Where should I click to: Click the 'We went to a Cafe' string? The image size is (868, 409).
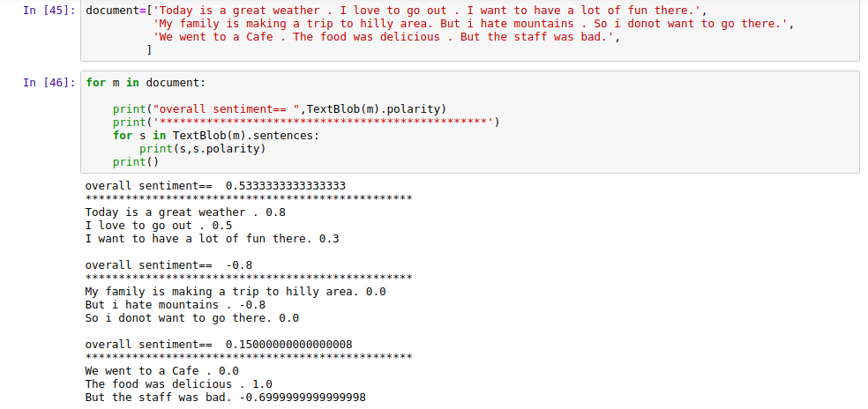[x=385, y=37]
